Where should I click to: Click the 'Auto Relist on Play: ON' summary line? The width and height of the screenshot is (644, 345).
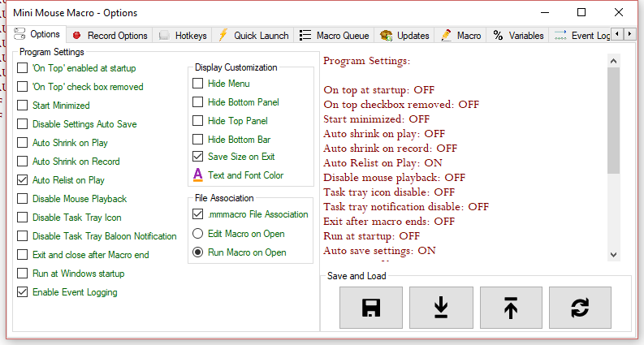(x=383, y=163)
